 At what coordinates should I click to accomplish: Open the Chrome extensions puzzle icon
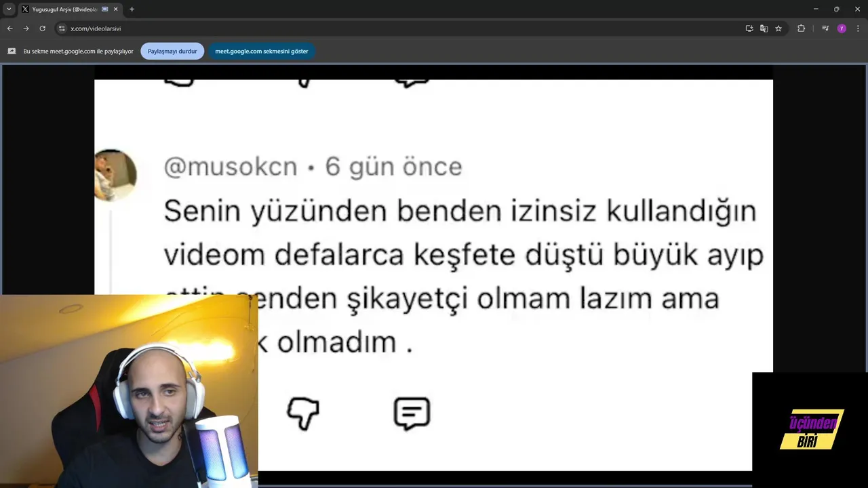tap(802, 28)
